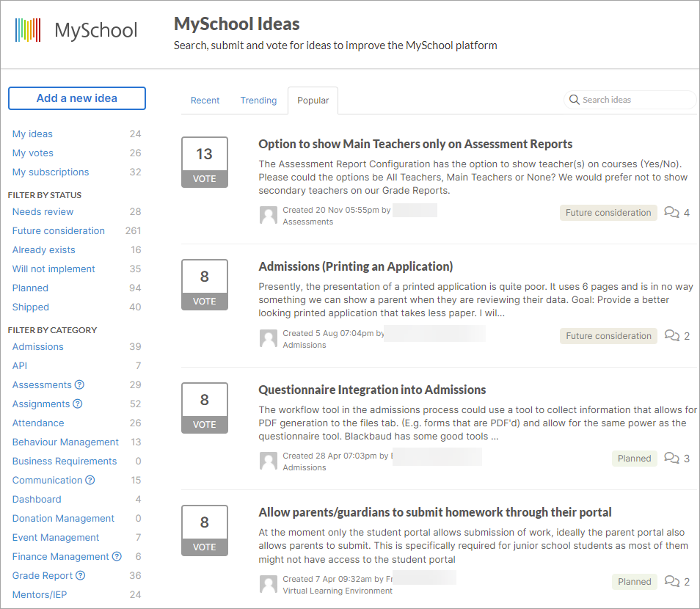
Task: Open help icon next to Communication category
Action: coord(90,481)
